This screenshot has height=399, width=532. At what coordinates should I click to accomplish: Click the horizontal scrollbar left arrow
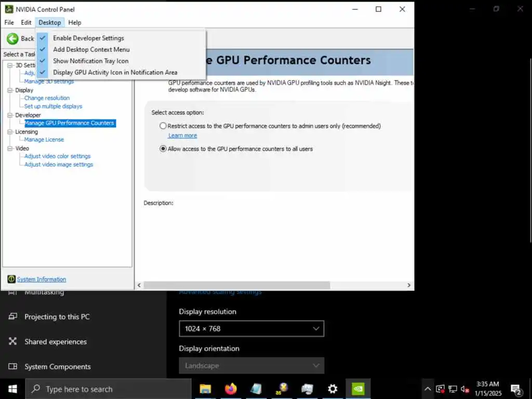(139, 285)
